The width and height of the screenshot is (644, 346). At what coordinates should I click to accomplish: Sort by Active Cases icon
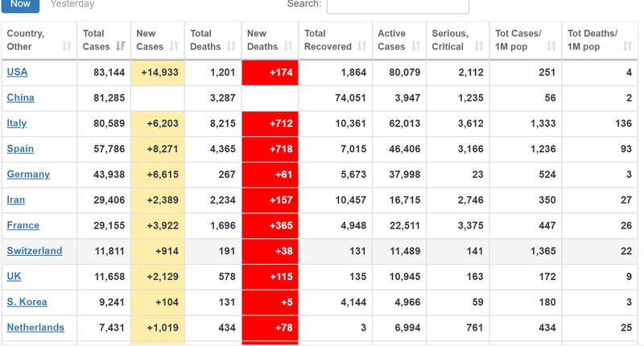click(x=416, y=47)
